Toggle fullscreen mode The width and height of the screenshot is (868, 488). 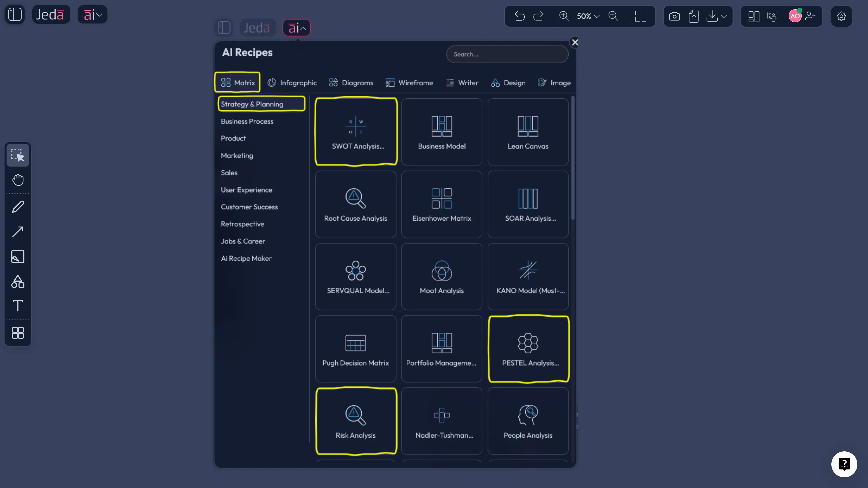click(640, 16)
